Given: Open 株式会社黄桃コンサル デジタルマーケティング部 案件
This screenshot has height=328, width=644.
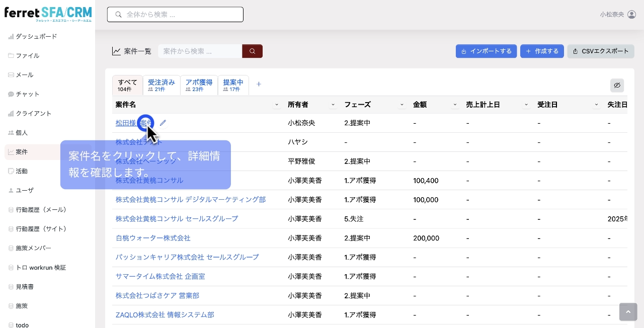Looking at the screenshot, I should point(191,200).
